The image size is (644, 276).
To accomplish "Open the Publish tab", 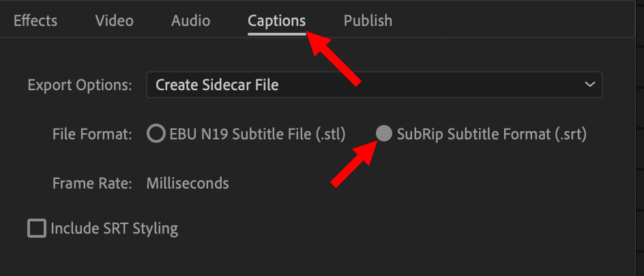I will [x=368, y=20].
